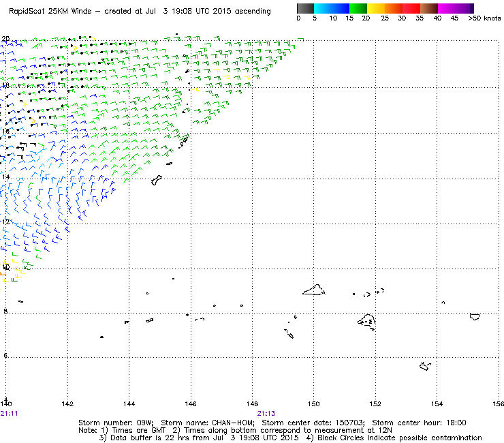Select the '6' latitude axis label
504x443 pixels.
point(5,356)
